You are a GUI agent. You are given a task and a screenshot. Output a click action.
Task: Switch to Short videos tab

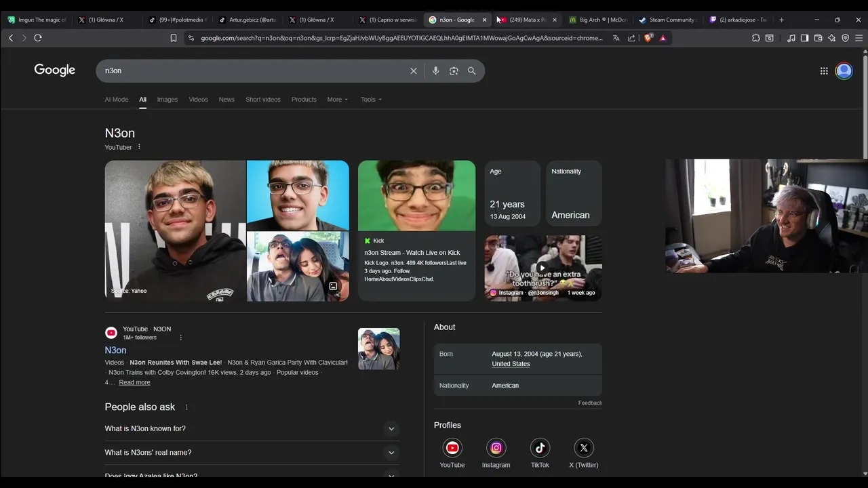coord(263,100)
